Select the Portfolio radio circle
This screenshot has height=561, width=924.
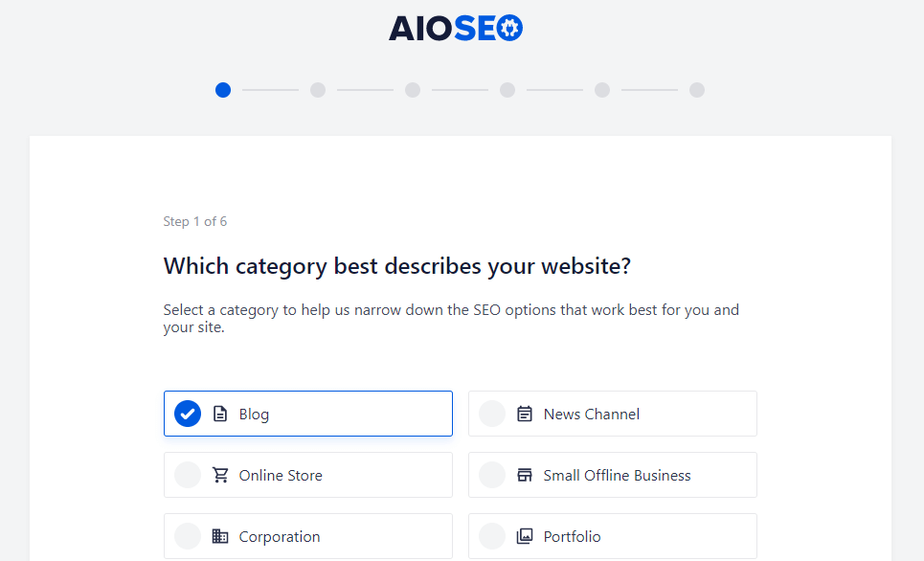pyautogui.click(x=492, y=536)
